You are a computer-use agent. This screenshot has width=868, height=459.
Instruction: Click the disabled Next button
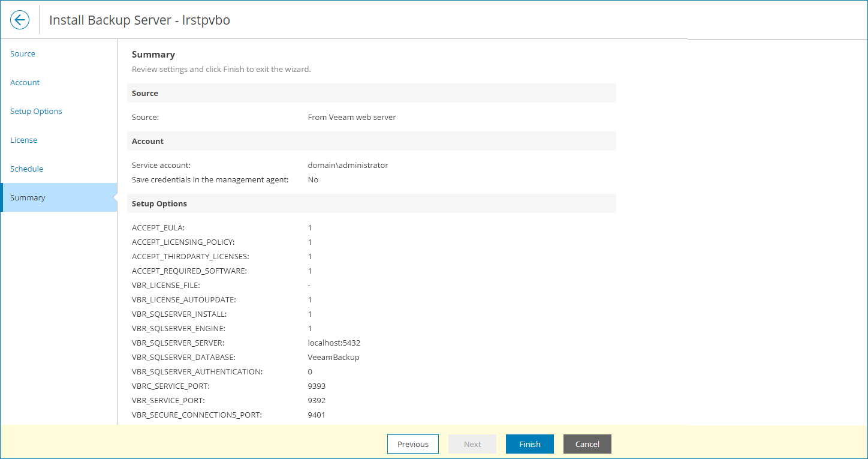[x=472, y=444]
